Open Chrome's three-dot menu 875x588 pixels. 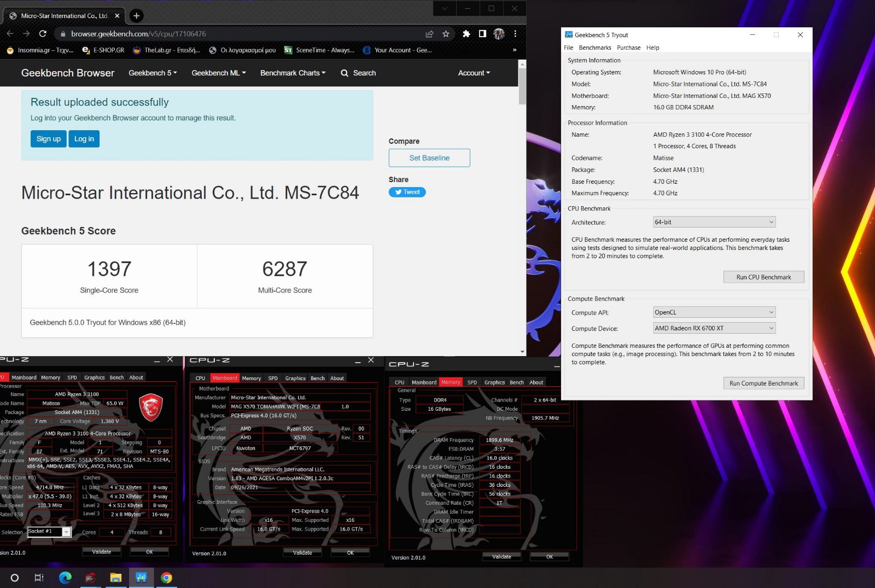[515, 34]
